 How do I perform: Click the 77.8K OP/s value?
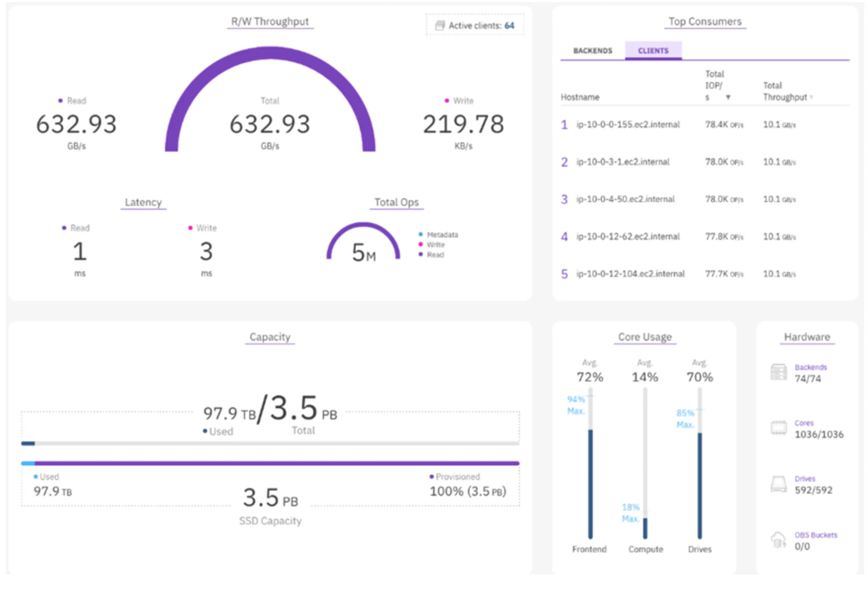tap(724, 237)
